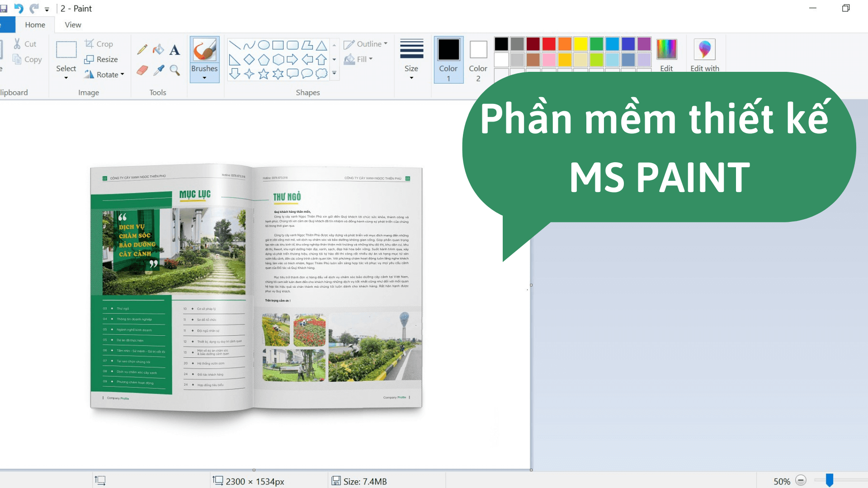Click the Cut button
This screenshot has height=488, width=868.
pyautogui.click(x=25, y=44)
